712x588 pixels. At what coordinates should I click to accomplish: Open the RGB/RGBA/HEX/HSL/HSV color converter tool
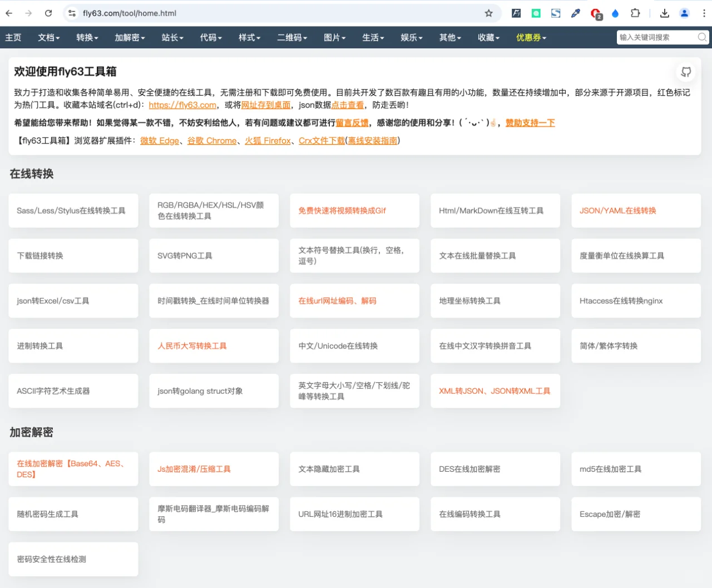(214, 210)
